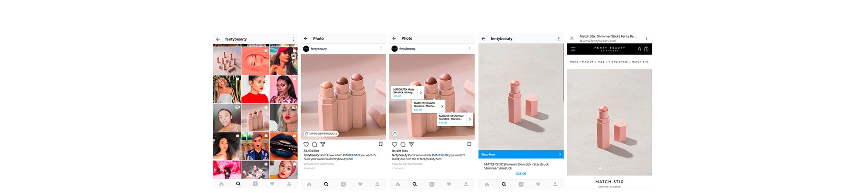Tap www.fentybeauty.com URL in browser bar
The width and height of the screenshot is (868, 193).
pyautogui.click(x=599, y=41)
